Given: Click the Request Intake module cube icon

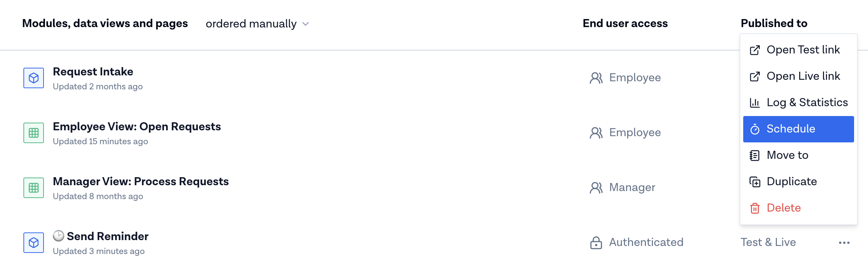Looking at the screenshot, I should [33, 78].
